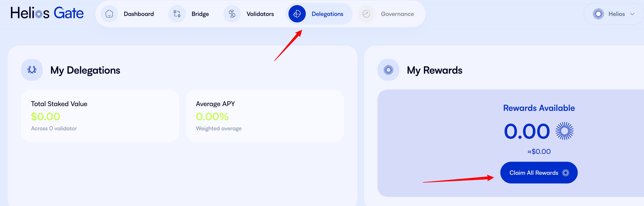644x206 pixels.
Task: Click the My Delegations laurel icon
Action: (32, 70)
